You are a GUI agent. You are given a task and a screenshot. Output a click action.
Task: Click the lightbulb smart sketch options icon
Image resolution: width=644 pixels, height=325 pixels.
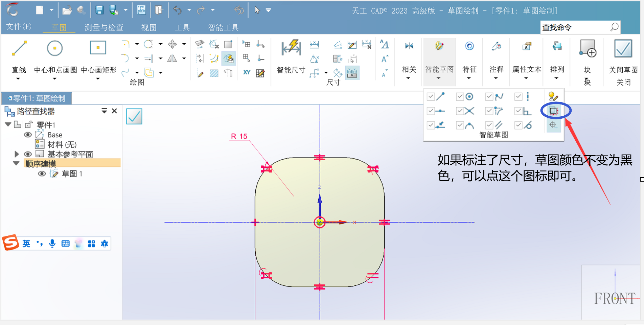(553, 96)
